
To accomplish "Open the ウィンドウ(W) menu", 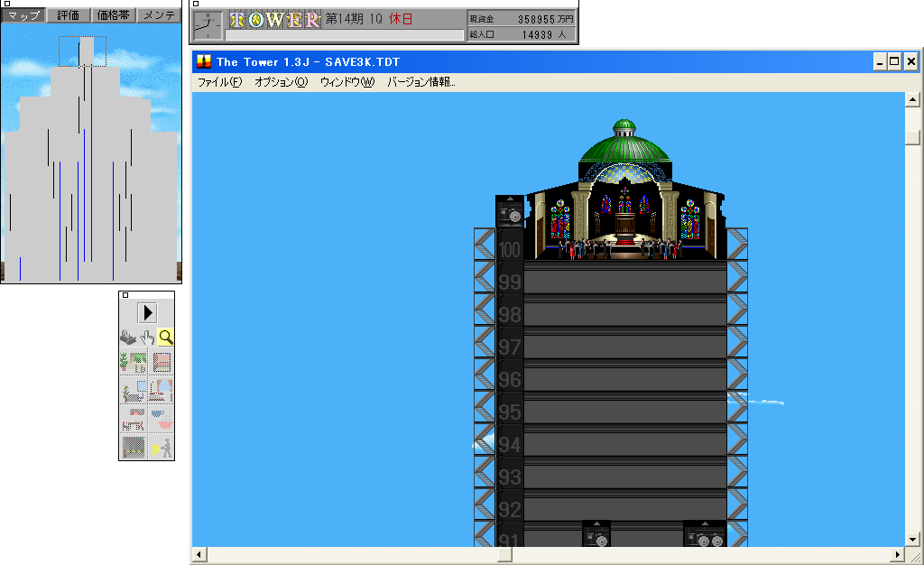I will click(x=346, y=81).
